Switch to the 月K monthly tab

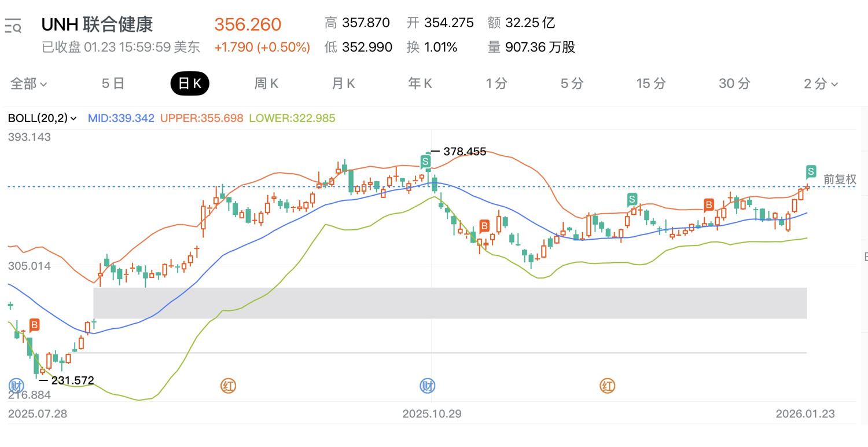pyautogui.click(x=343, y=84)
